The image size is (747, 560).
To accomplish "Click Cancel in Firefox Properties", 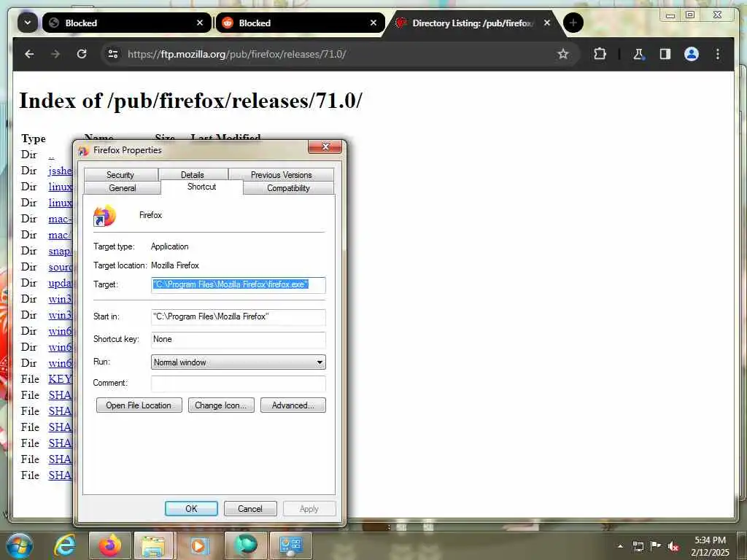I will pyautogui.click(x=250, y=508).
